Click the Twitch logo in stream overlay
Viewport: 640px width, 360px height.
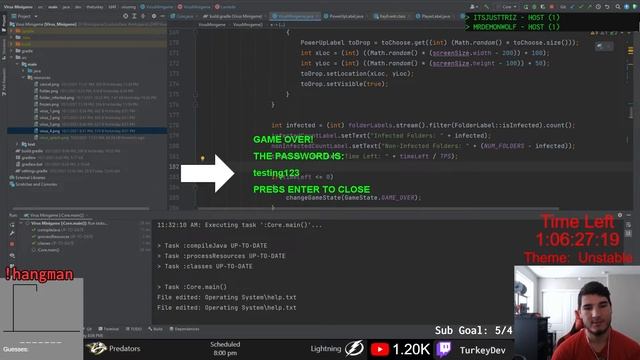tap(443, 349)
